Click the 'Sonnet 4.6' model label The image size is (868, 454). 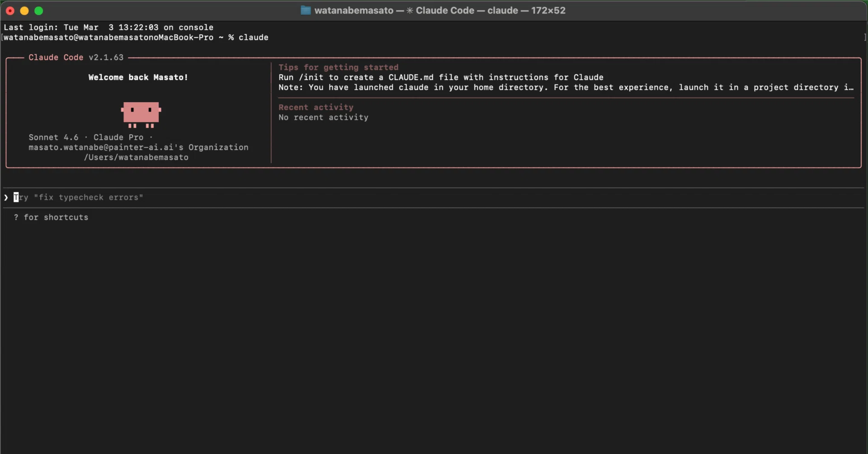click(x=53, y=137)
